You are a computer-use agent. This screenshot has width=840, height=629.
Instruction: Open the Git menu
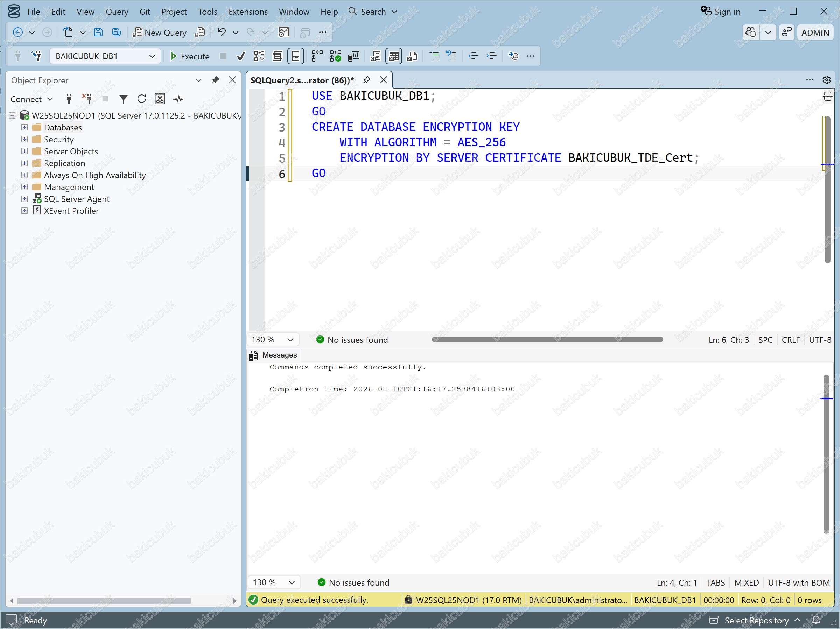point(145,12)
